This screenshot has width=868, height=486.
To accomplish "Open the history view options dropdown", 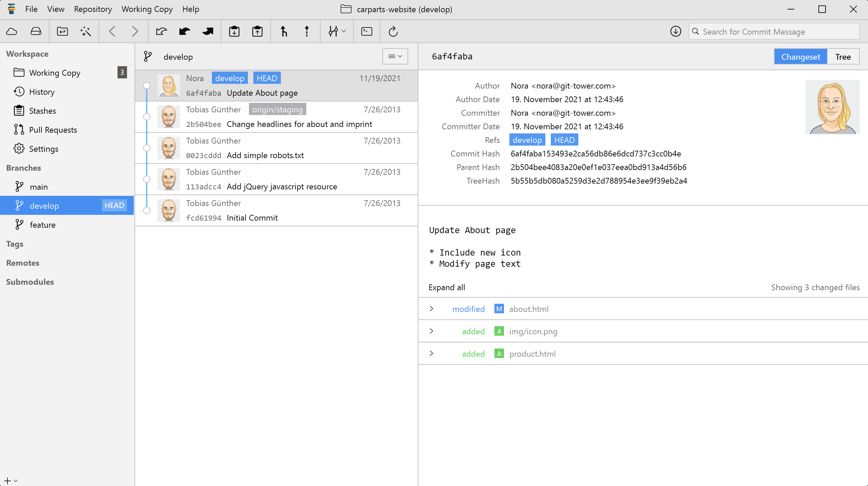I will 395,56.
